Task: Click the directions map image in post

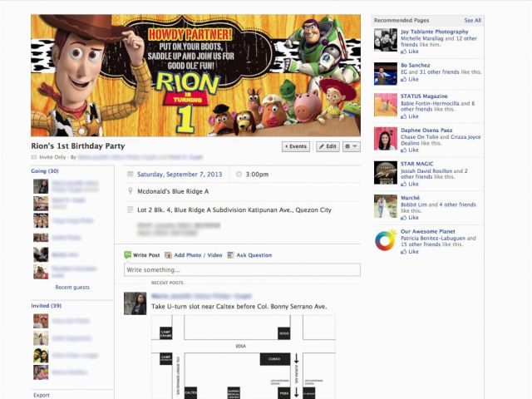Action: point(244,357)
